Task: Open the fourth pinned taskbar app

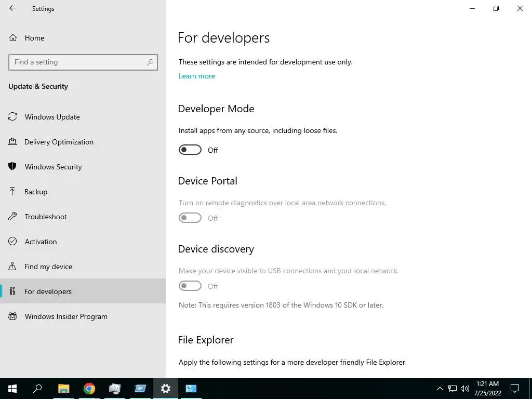Action: pyautogui.click(x=140, y=389)
